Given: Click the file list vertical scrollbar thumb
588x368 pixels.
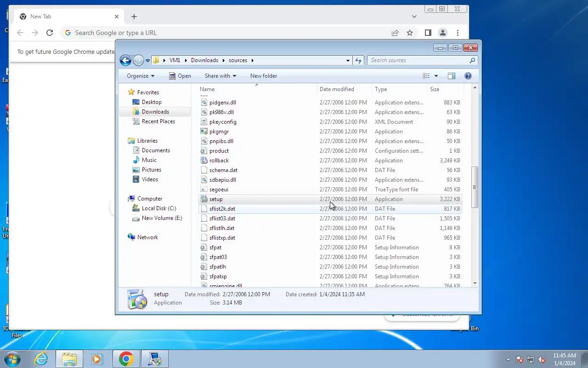Looking at the screenshot, I should coord(475,187).
